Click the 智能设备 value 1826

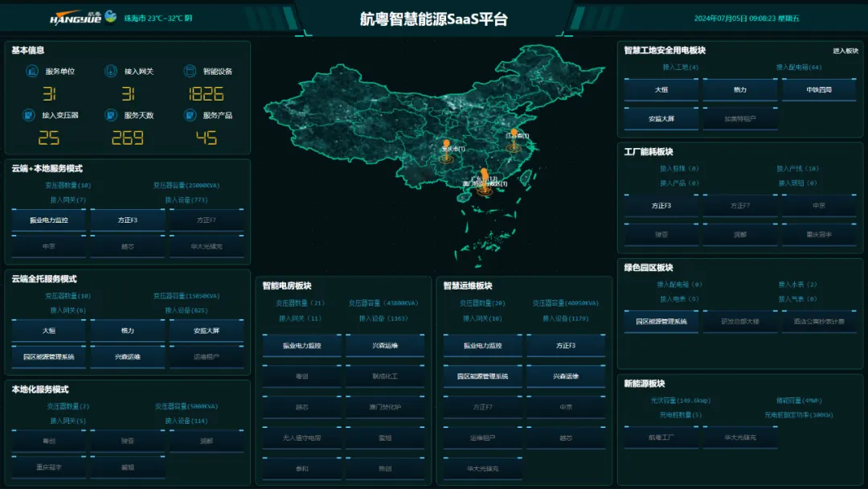click(206, 93)
